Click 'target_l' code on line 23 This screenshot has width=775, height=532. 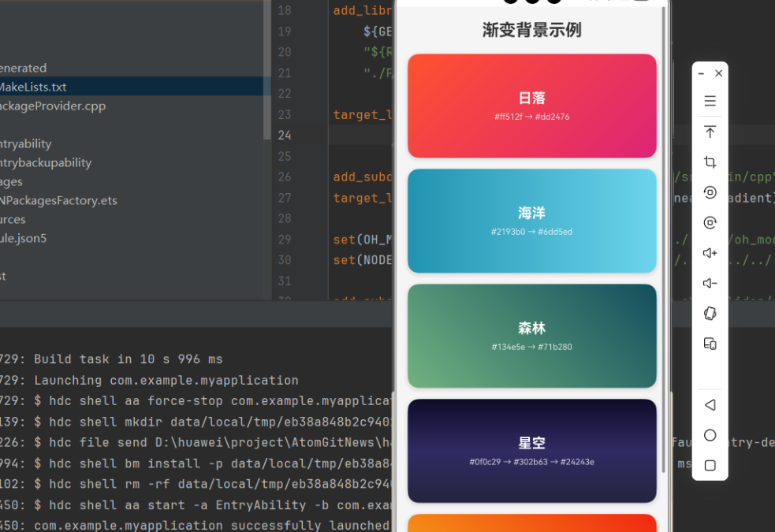coord(363,114)
